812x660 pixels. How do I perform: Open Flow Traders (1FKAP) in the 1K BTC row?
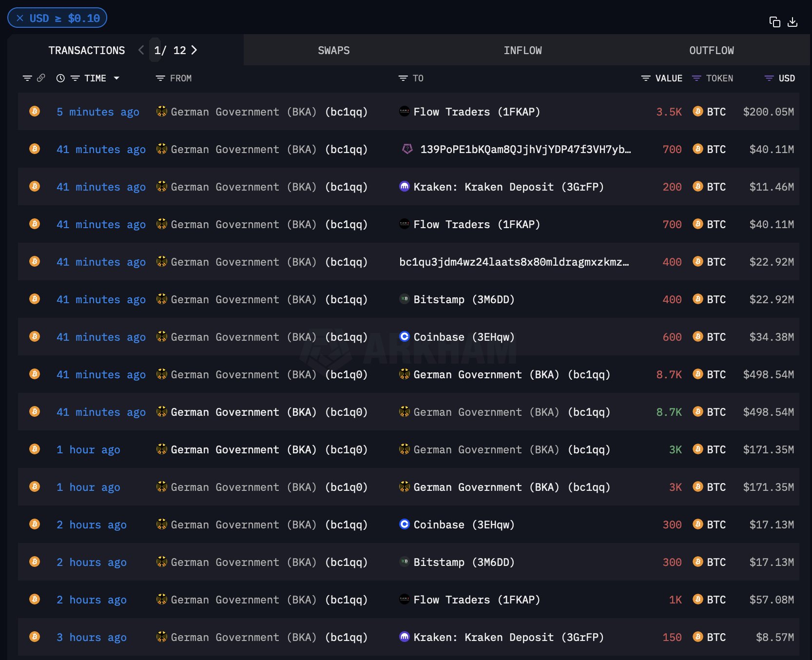coord(477,600)
